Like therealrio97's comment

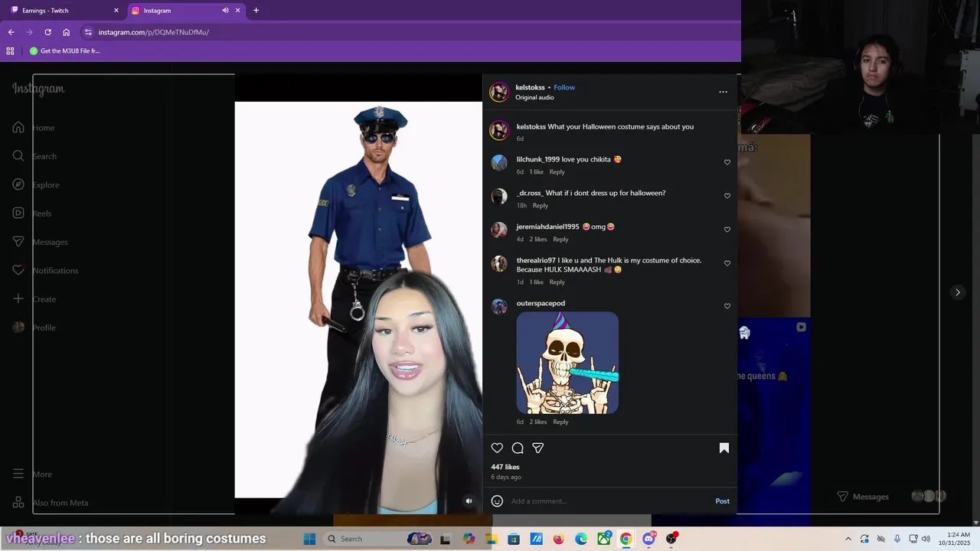click(727, 263)
